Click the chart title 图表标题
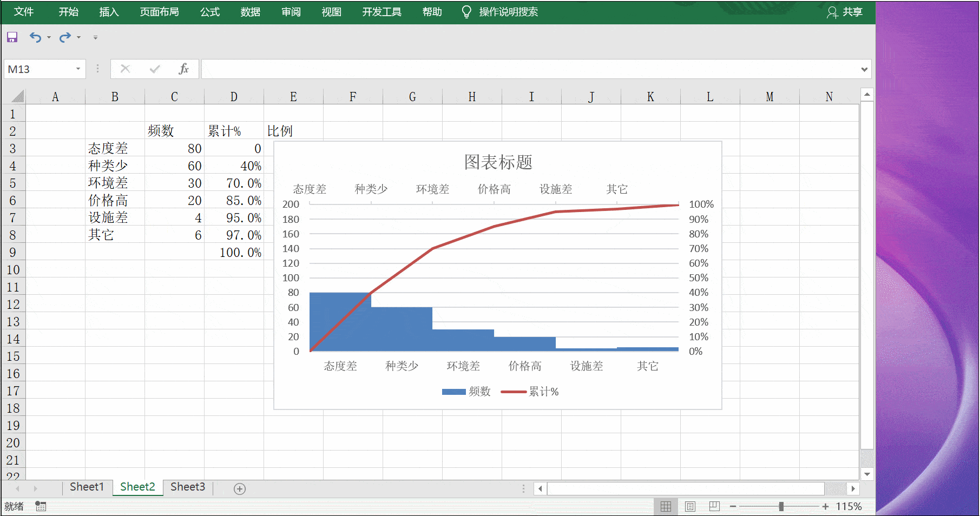 (x=498, y=162)
